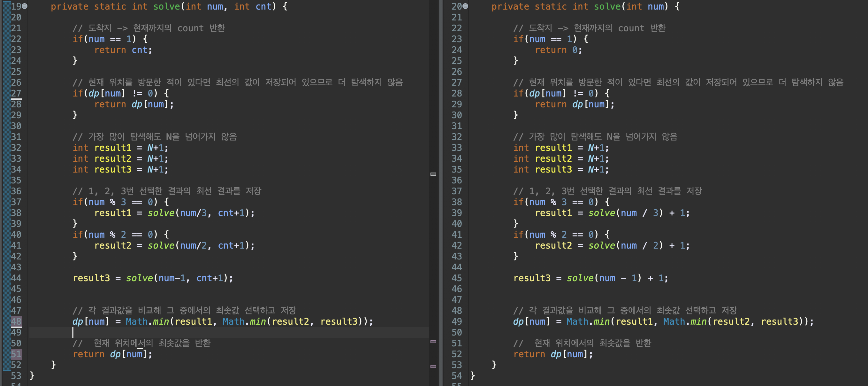Click return dp[num]; on line 28, left editor
Screen dimensions: 868x386
pyautogui.click(x=134, y=104)
